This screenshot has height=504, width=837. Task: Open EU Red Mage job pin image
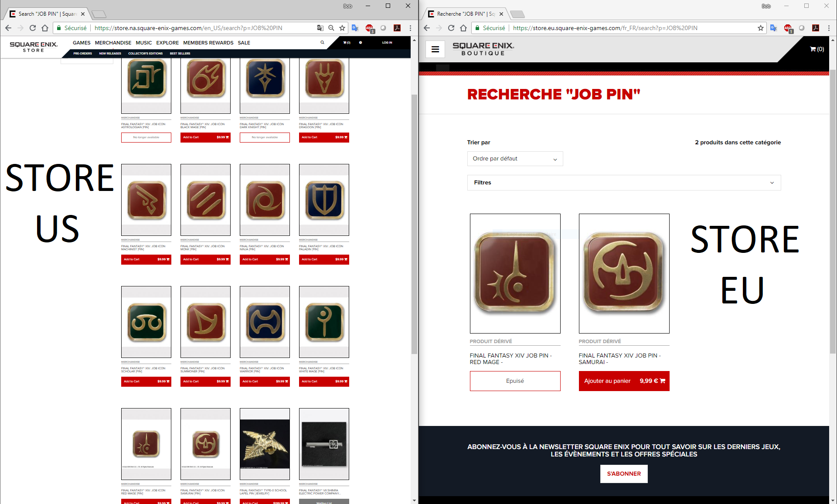(x=515, y=273)
